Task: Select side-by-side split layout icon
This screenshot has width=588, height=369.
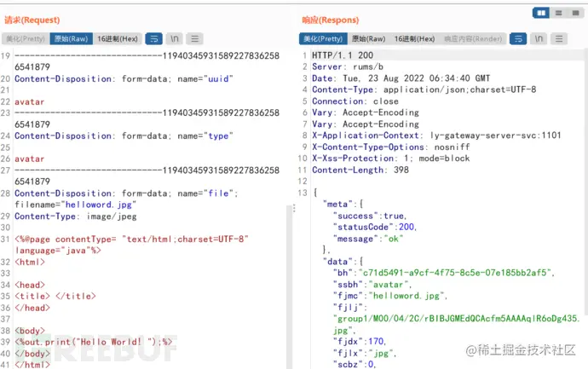Action: coord(541,13)
